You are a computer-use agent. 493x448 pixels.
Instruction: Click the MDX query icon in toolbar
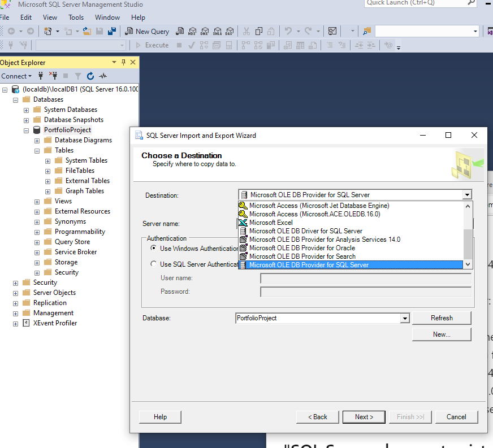point(192,31)
